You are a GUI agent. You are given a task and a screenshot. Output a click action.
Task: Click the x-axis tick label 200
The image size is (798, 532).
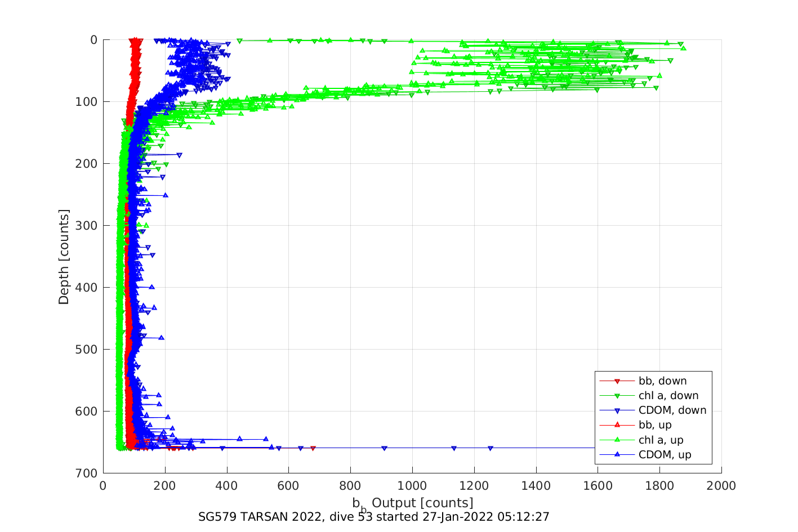pos(165,486)
